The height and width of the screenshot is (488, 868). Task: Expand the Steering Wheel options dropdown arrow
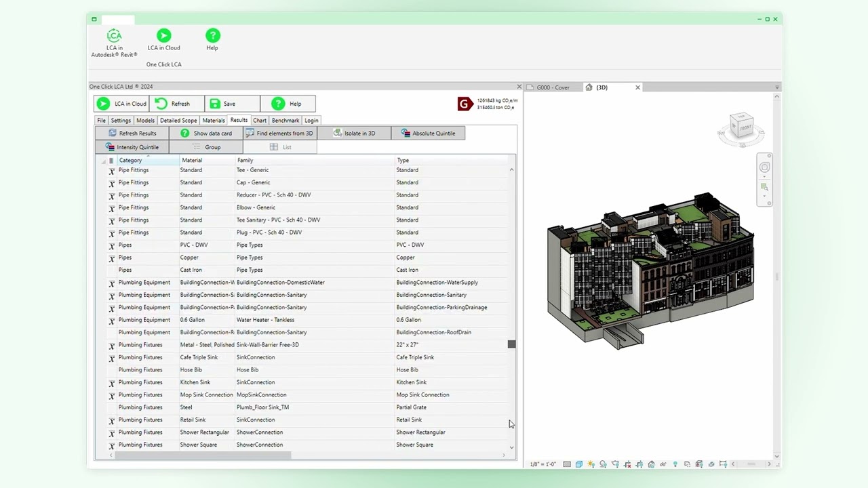pyautogui.click(x=764, y=176)
